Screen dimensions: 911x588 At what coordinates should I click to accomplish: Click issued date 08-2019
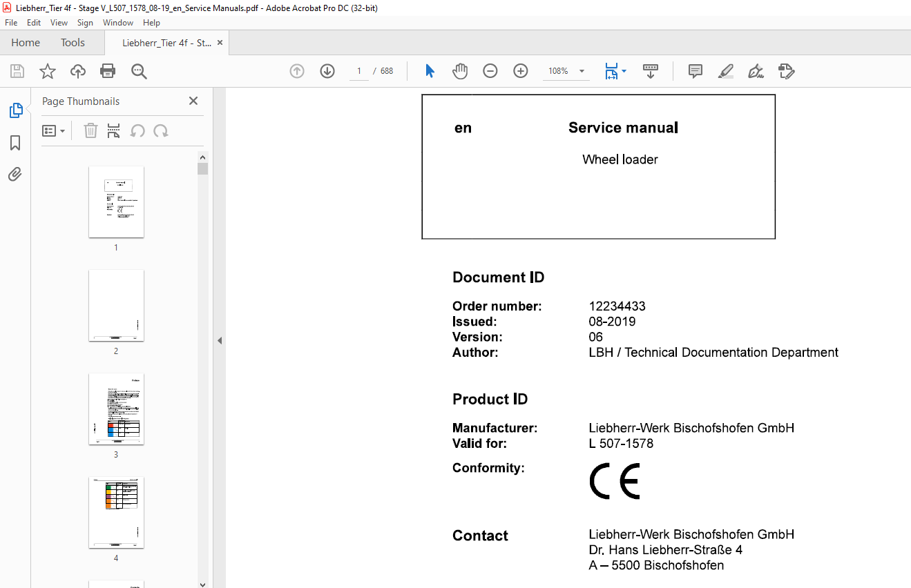[612, 322]
